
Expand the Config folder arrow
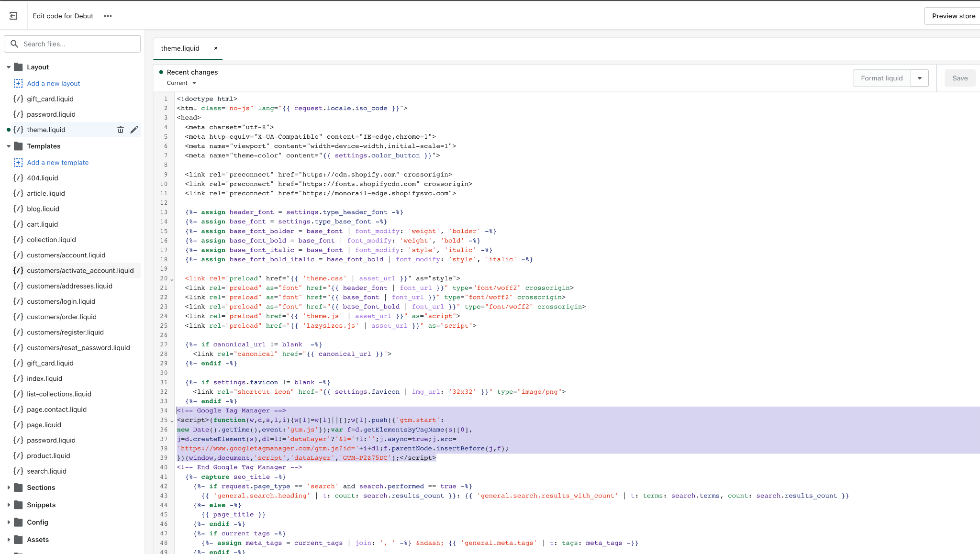tap(9, 522)
